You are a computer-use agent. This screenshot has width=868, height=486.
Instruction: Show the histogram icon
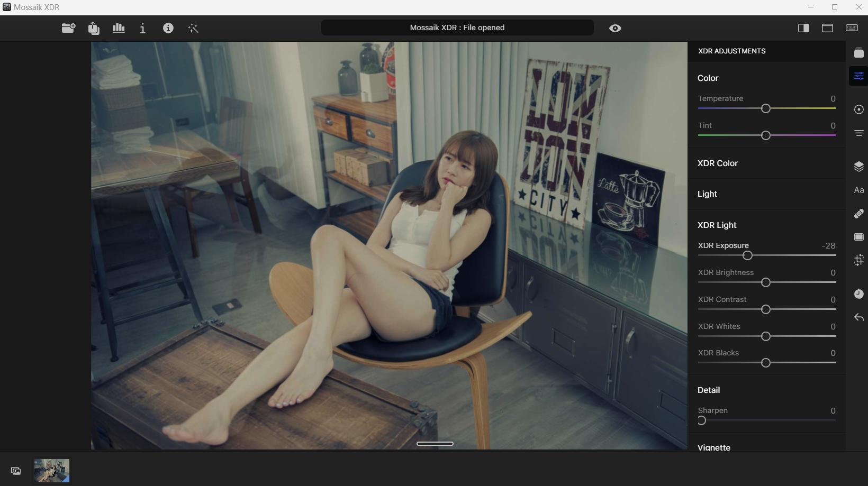click(119, 28)
